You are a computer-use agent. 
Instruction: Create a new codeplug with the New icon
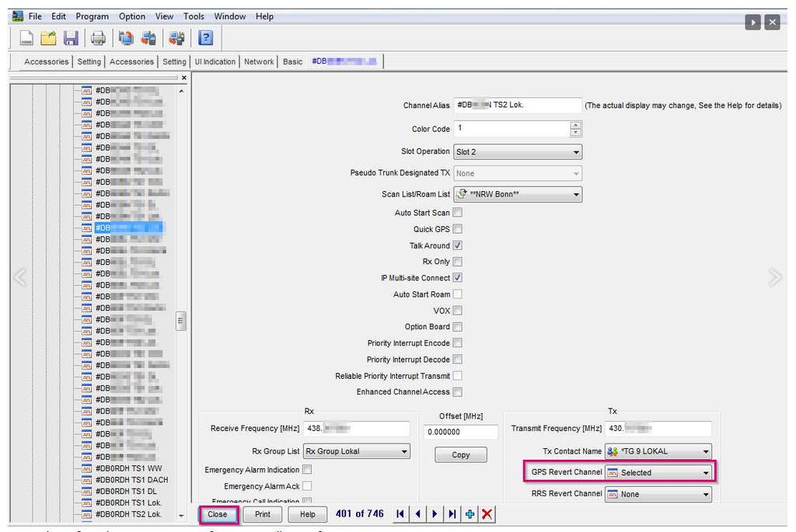[26, 38]
